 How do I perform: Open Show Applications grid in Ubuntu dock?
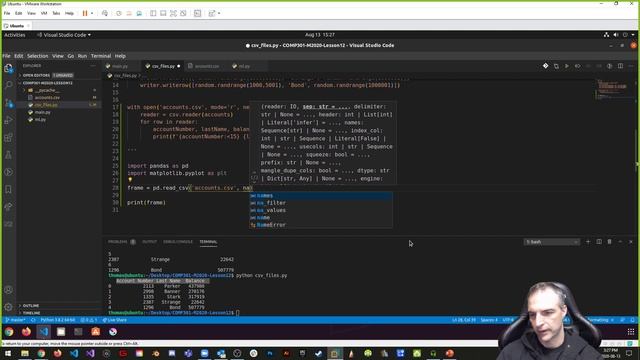[631, 331]
